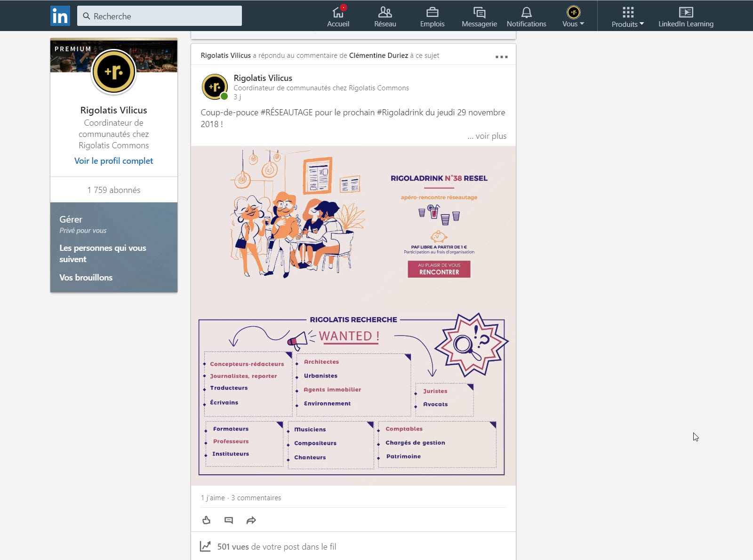Viewport: 753px width, 560px height.
Task: Click the Gérer section heading
Action: 71,219
